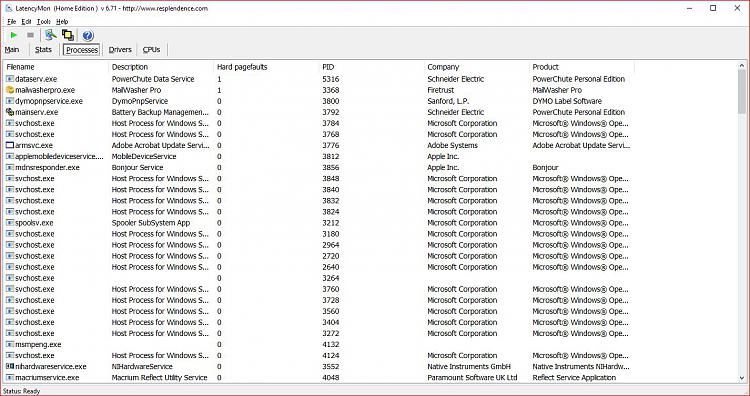Viewport: 750px width, 396px height.
Task: Switch to the Main tab
Action: coord(12,49)
